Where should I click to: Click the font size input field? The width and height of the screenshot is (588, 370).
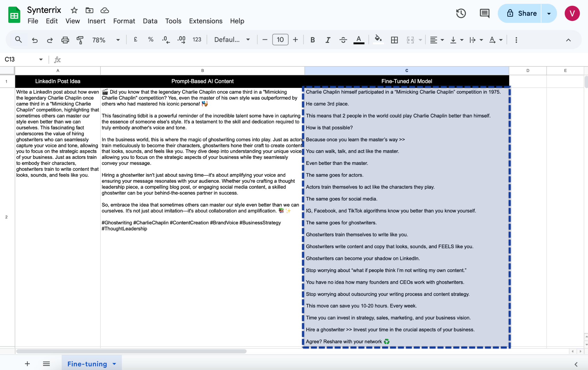coord(280,40)
